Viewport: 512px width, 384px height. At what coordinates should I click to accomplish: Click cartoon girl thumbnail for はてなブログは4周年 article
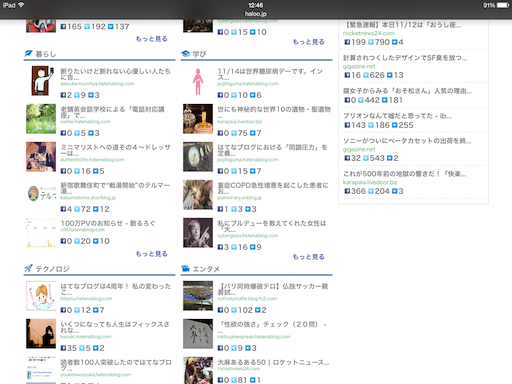[x=41, y=296]
